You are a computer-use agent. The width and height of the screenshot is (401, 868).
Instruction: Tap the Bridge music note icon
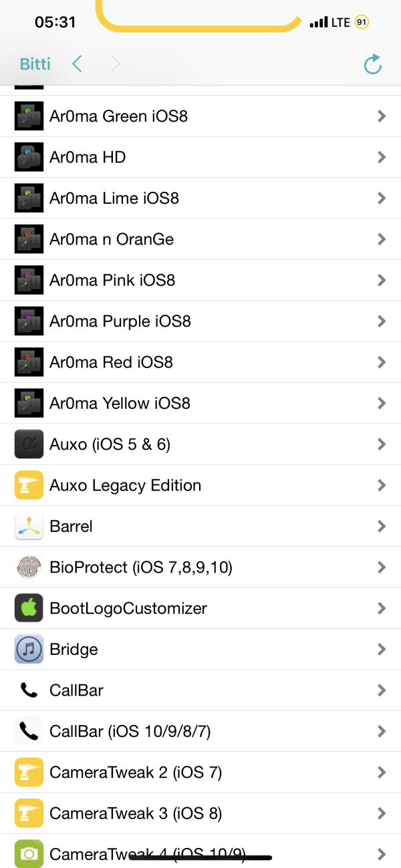point(29,649)
